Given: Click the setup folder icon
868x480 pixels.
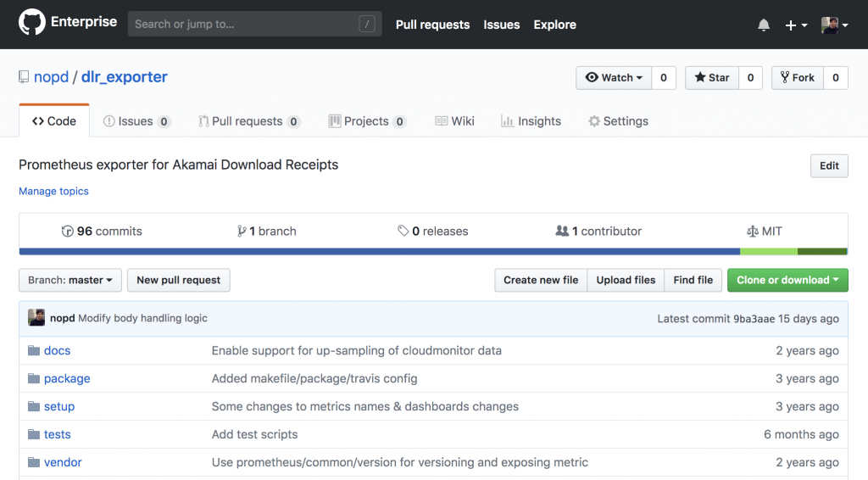Looking at the screenshot, I should 34,406.
